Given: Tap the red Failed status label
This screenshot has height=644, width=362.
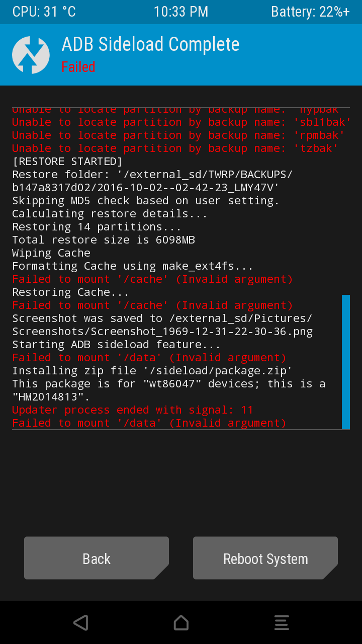Looking at the screenshot, I should tap(78, 67).
